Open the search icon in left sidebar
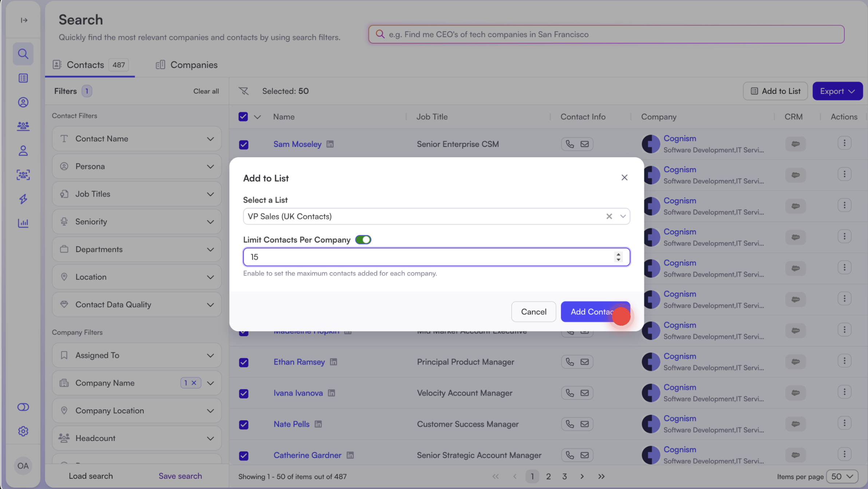Screen dimensions: 868x489 click(x=23, y=54)
